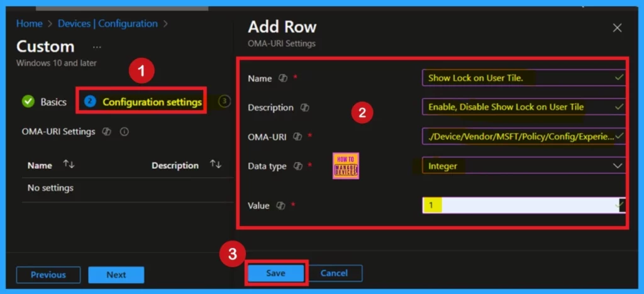Image resolution: width=644 pixels, height=294 pixels.
Task: Open the Custom profile ellipsis menu
Action: [97, 48]
